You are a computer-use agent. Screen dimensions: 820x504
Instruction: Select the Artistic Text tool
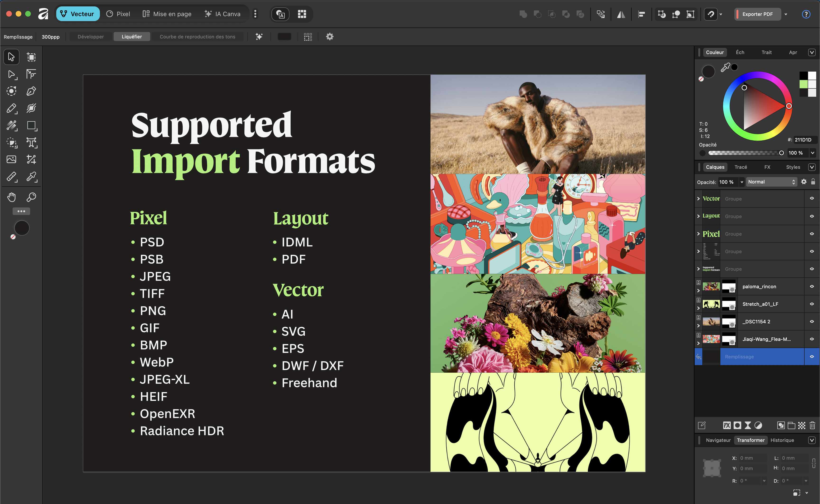coord(31,143)
